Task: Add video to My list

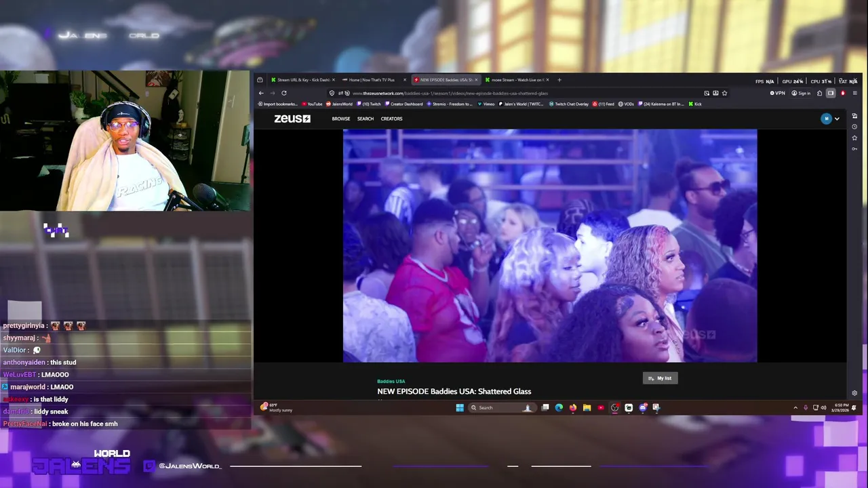Action: coord(660,378)
